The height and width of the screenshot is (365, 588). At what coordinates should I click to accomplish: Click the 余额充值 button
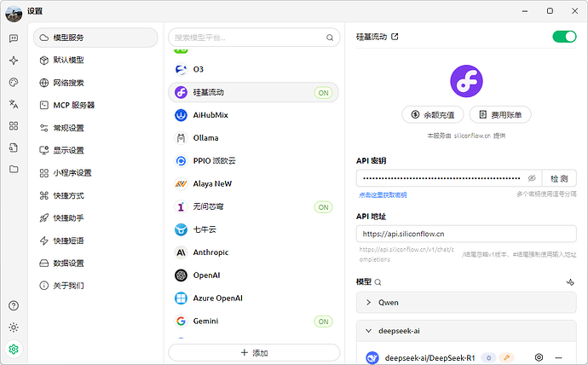[x=433, y=115]
